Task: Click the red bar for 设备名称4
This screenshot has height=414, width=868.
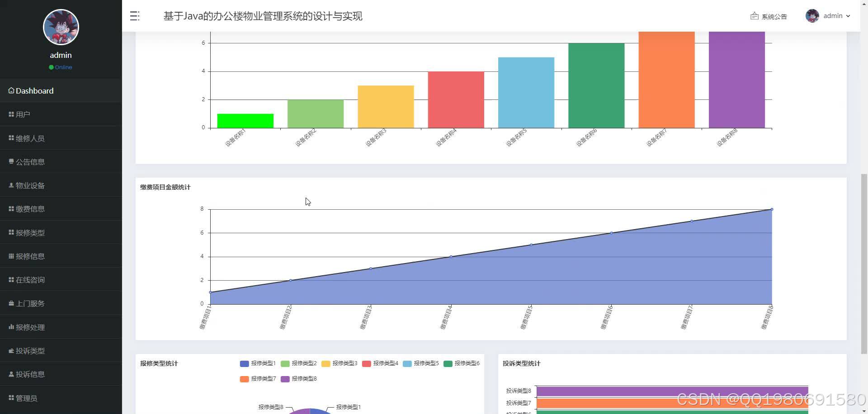Action: [456, 99]
